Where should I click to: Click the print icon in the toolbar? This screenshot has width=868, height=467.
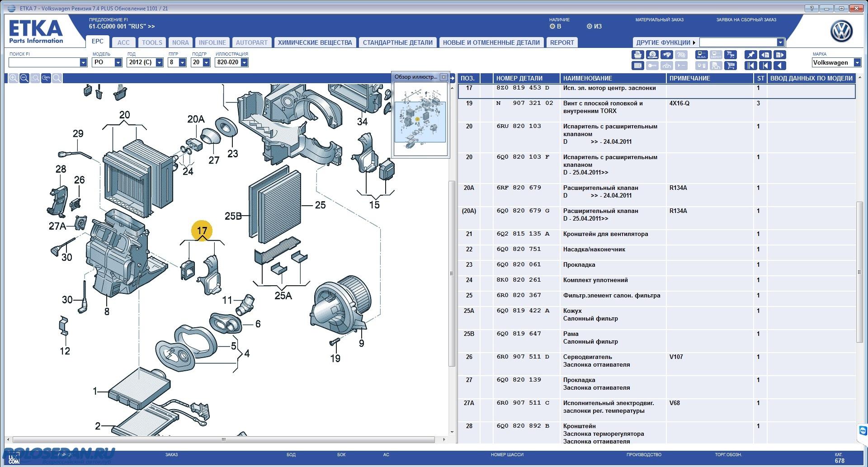[637, 55]
